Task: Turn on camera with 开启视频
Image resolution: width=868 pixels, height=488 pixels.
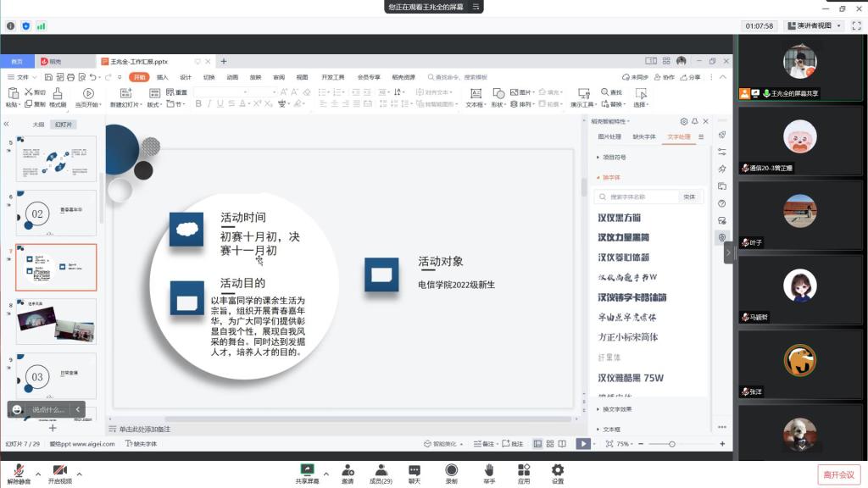Action: [x=59, y=474]
